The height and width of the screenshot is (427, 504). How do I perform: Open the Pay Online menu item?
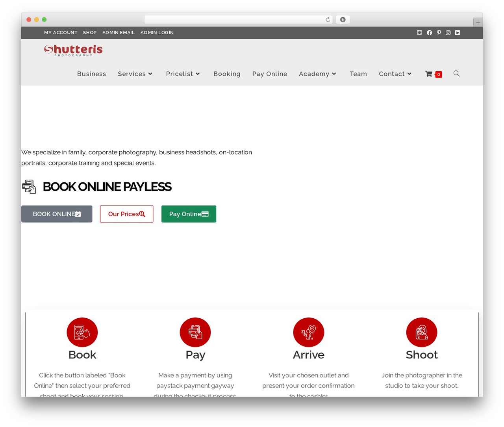pos(270,74)
